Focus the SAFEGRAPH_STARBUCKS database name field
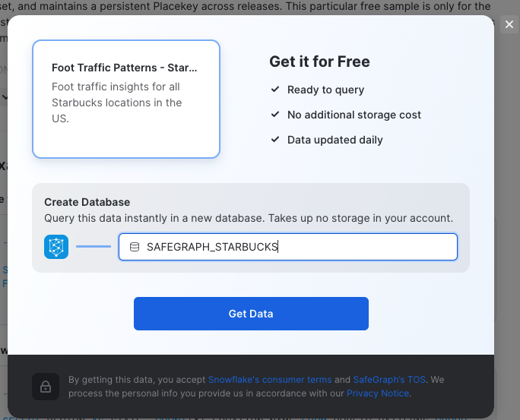The image size is (520, 420). pos(296,247)
